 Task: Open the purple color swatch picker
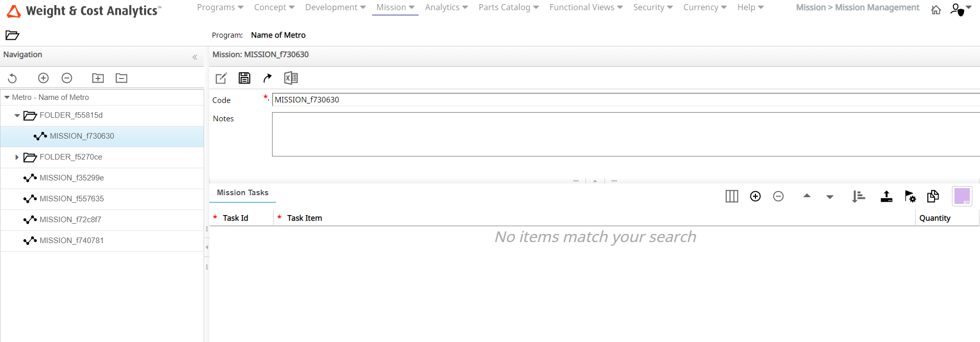click(962, 196)
